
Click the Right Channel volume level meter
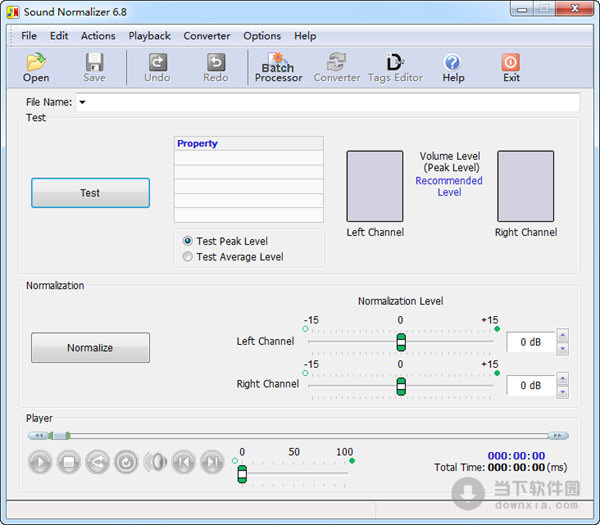pyautogui.click(x=525, y=186)
